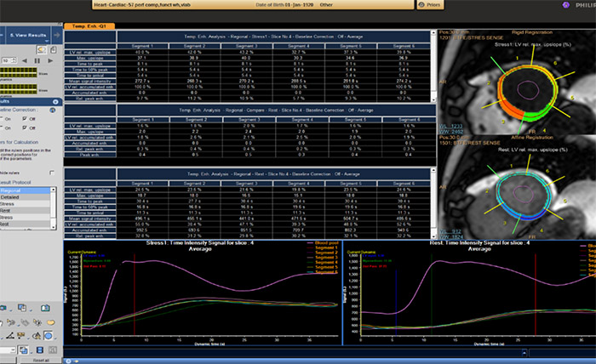The image size is (596, 364).
Task: Click red time marker in Stress1 graph
Action: coord(135,294)
